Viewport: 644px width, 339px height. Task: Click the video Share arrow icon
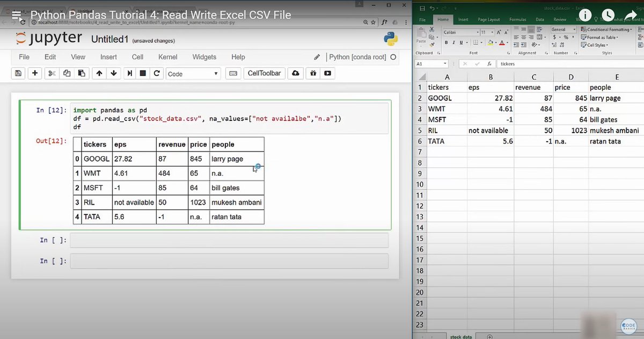click(631, 15)
